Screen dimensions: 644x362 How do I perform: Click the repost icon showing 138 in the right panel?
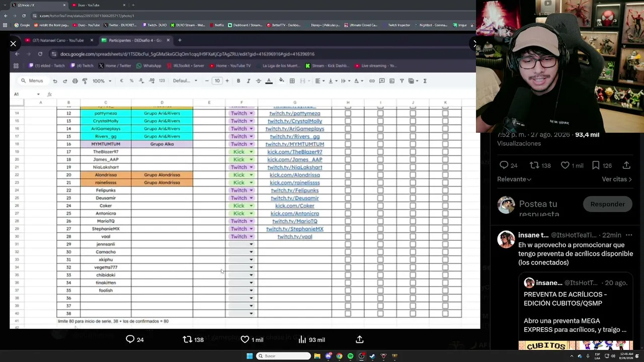pyautogui.click(x=534, y=165)
